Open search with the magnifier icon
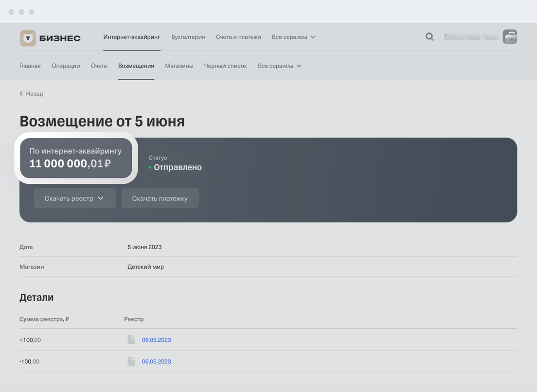537x392 pixels. click(x=430, y=36)
